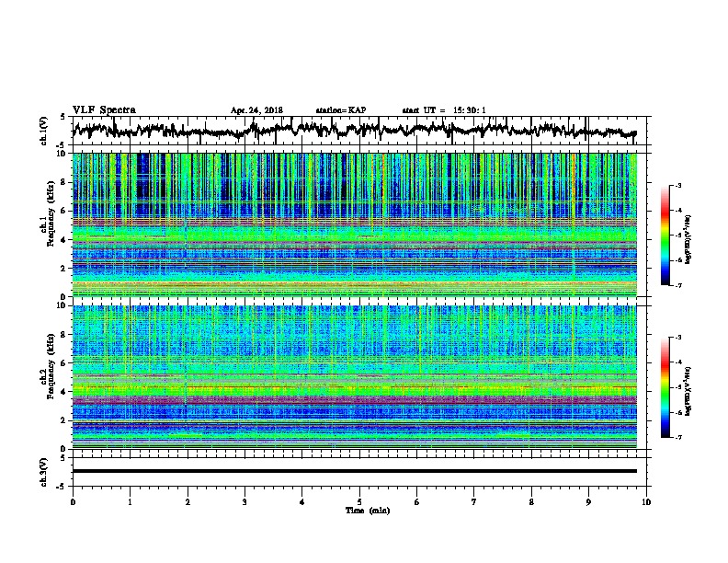The height and width of the screenshot is (563, 728).
Task: Click the time axis tick "6"
Action: tap(417, 502)
